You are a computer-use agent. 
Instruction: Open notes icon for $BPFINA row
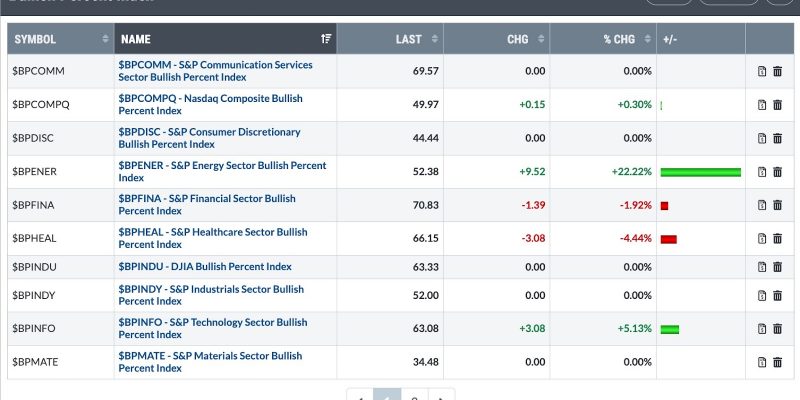coord(762,205)
